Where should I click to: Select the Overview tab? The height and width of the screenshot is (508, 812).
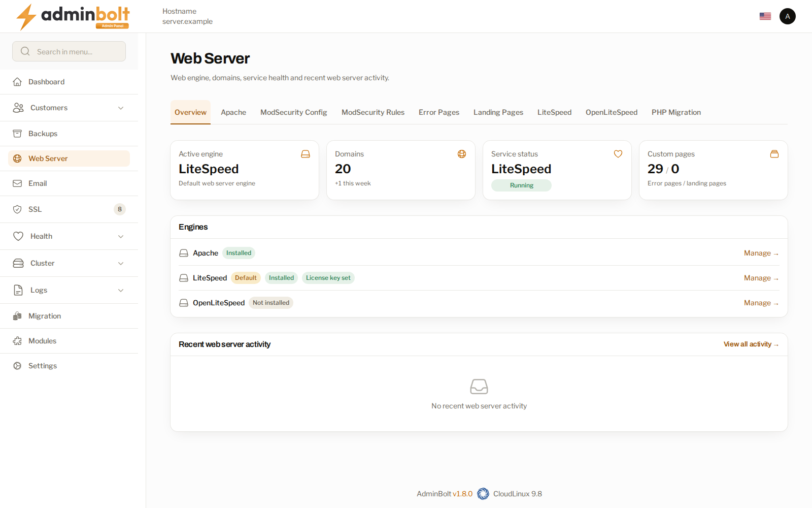[x=190, y=112]
